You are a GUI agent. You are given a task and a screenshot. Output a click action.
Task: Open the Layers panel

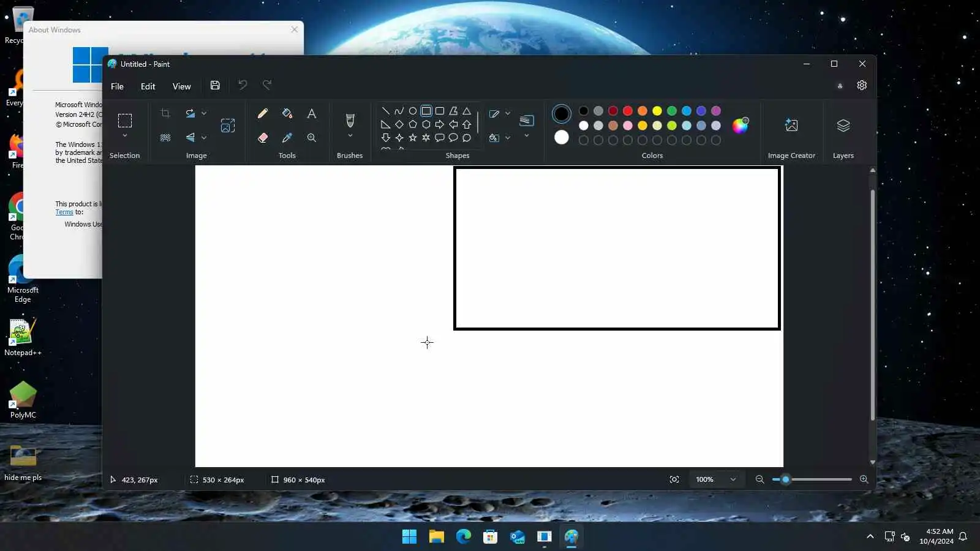843,126
